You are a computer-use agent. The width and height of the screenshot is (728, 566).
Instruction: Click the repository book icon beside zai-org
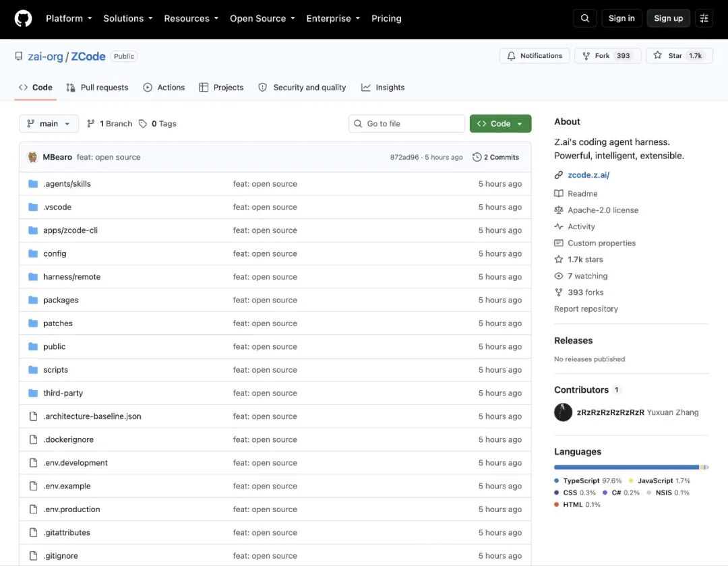[x=19, y=56]
